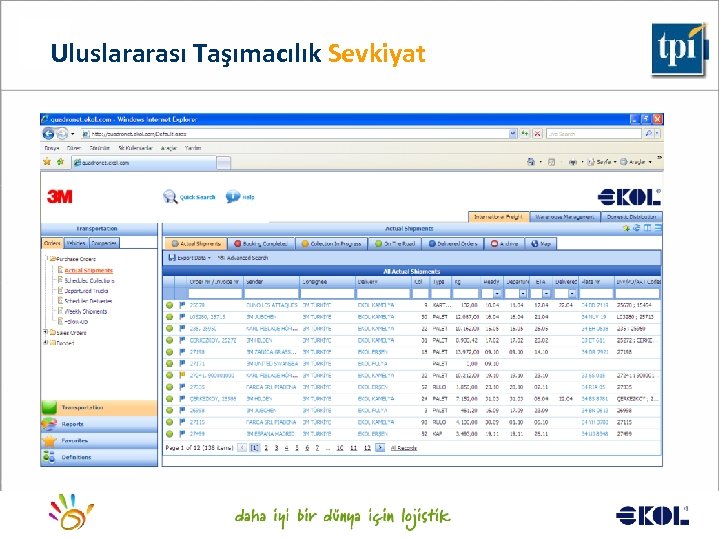The image size is (720, 540).
Task: Click the green Transportation icon in sidebar
Action: pyautogui.click(x=49, y=407)
